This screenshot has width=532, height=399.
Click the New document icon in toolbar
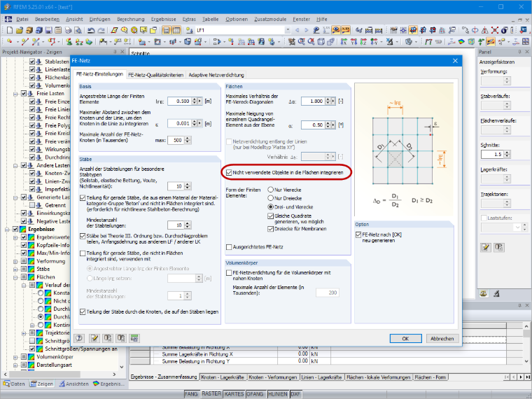point(10,30)
